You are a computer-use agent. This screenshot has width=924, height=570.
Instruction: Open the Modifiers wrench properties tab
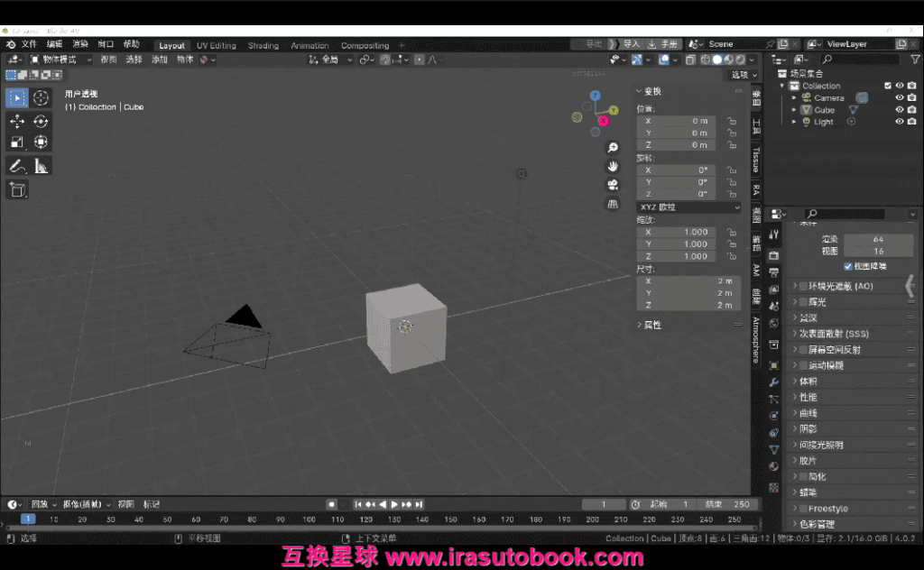click(x=773, y=382)
